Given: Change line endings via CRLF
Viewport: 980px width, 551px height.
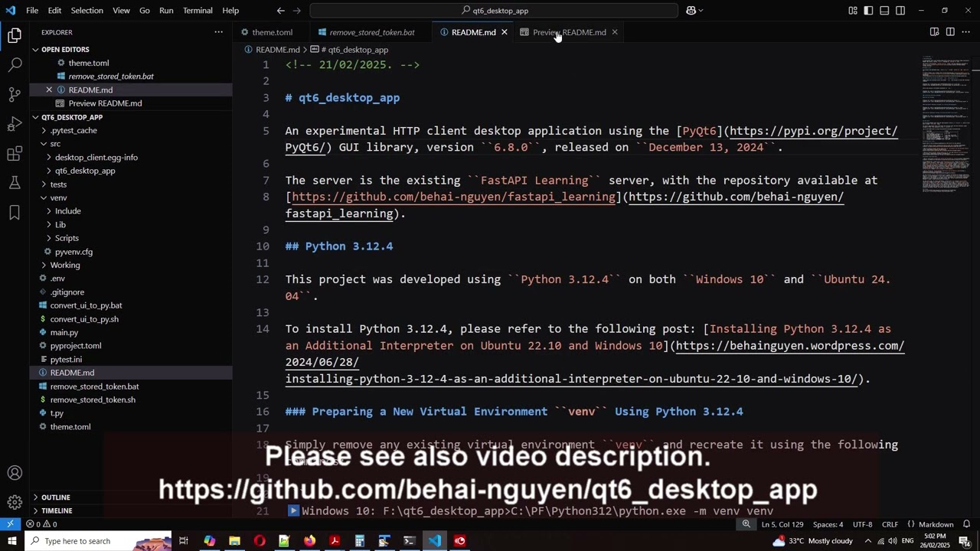Looking at the screenshot, I should click(x=890, y=524).
